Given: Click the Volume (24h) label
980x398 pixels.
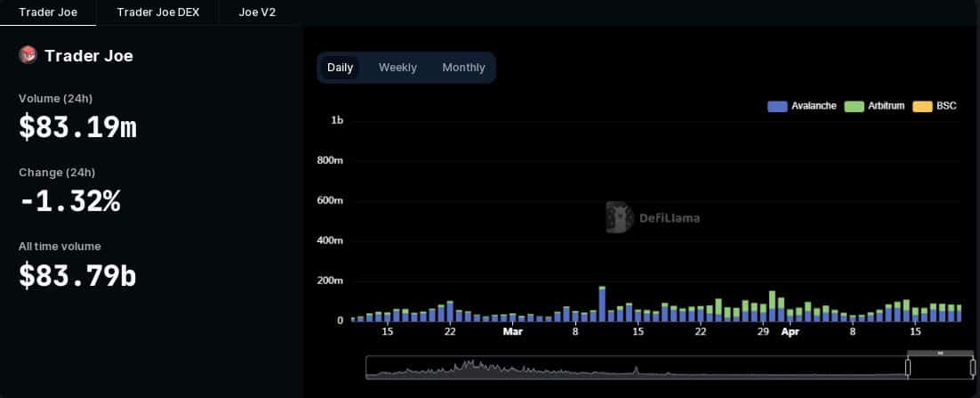Looking at the screenshot, I should click(56, 98).
